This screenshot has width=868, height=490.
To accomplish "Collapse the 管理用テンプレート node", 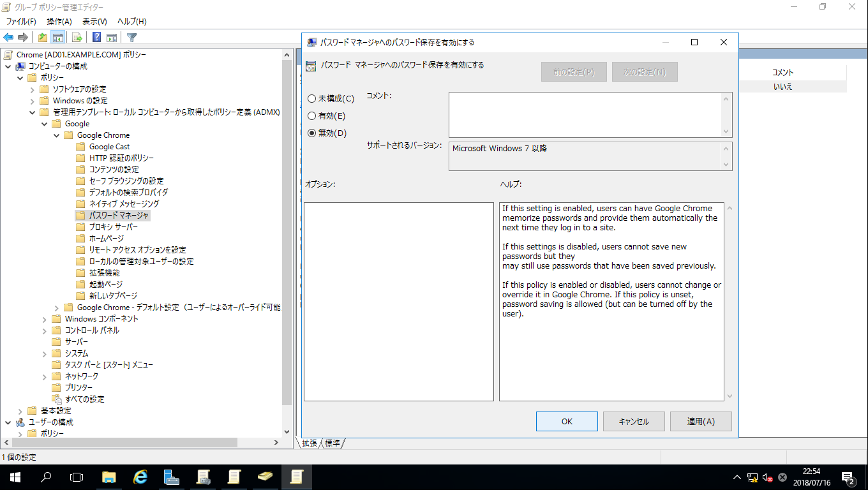I will tap(33, 112).
